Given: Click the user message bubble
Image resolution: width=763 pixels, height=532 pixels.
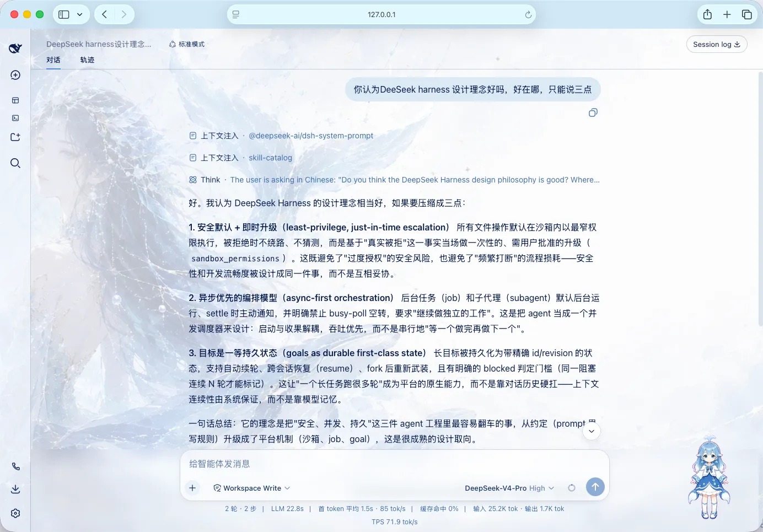Looking at the screenshot, I should click(472, 89).
